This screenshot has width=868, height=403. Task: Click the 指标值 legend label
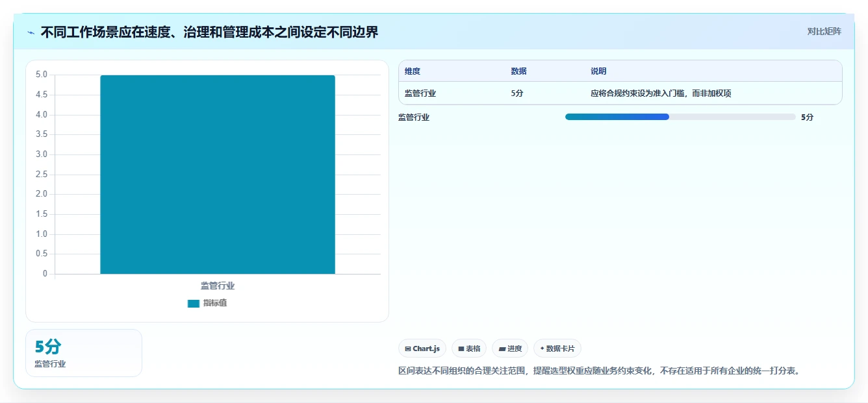tap(215, 303)
